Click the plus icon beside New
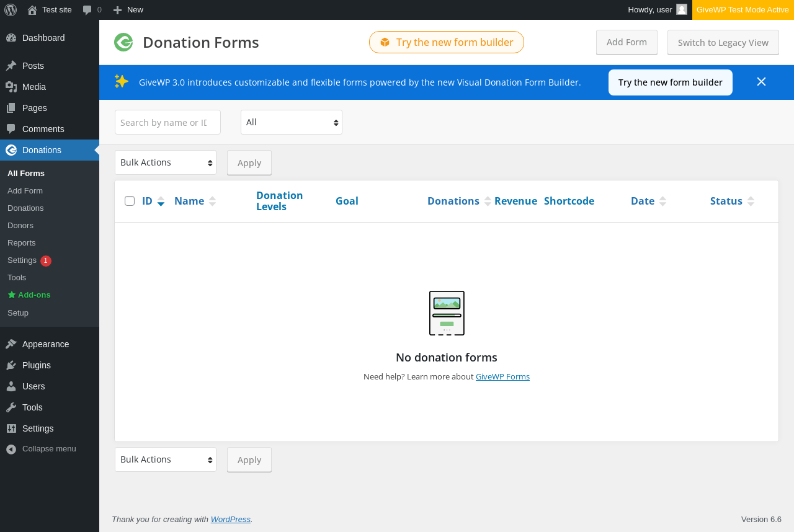Image resolution: width=794 pixels, height=532 pixels. [117, 10]
